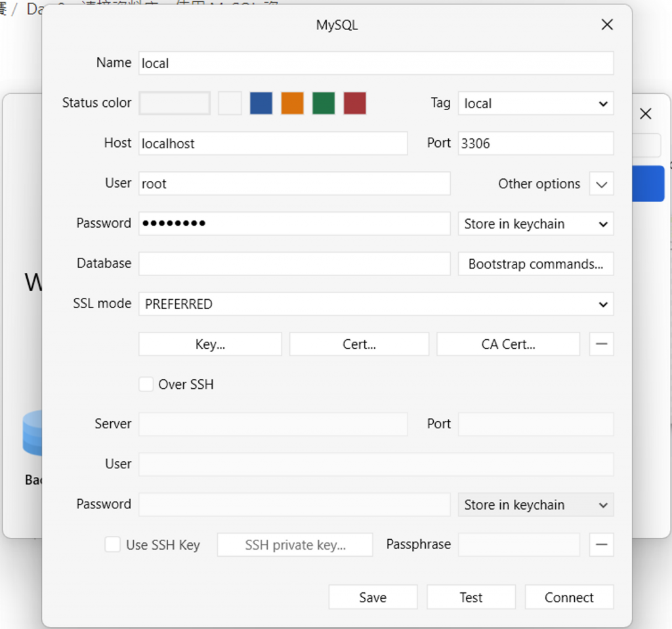Click the Key... button
This screenshot has height=629, width=672.
pos(210,344)
